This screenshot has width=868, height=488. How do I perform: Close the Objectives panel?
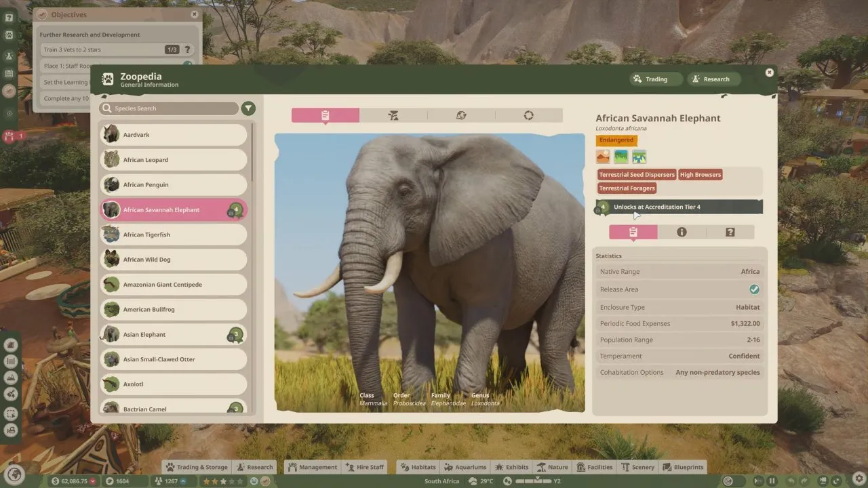click(x=195, y=14)
